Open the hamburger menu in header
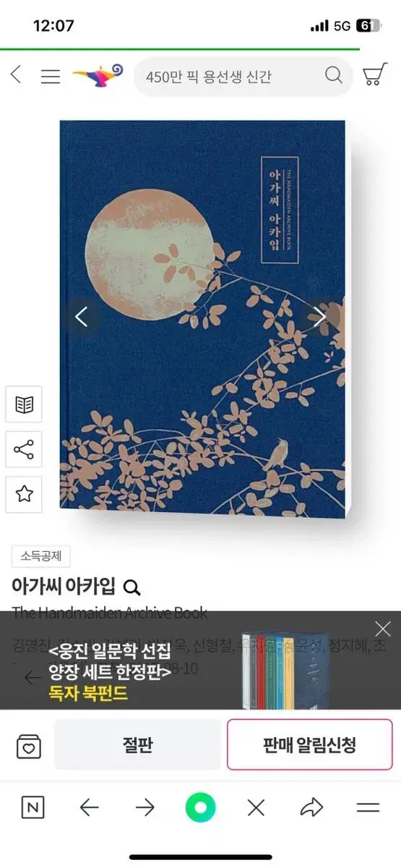 pos(51,76)
